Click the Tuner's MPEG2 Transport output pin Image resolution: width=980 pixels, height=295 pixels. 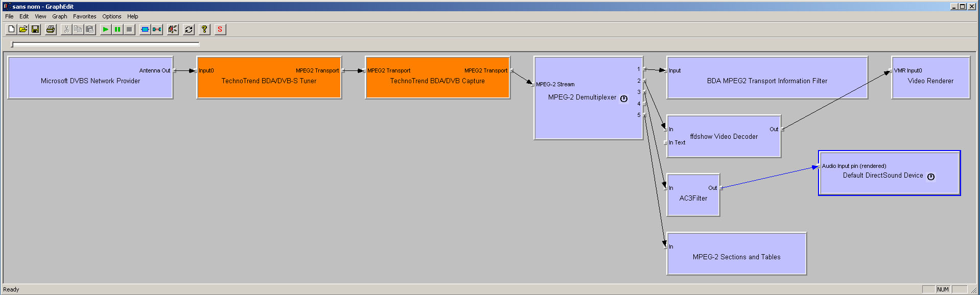[317, 71]
